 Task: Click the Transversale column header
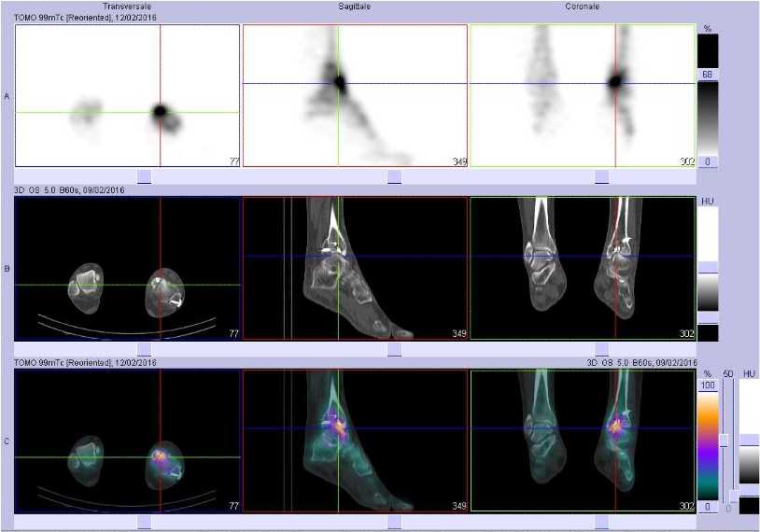click(x=127, y=7)
